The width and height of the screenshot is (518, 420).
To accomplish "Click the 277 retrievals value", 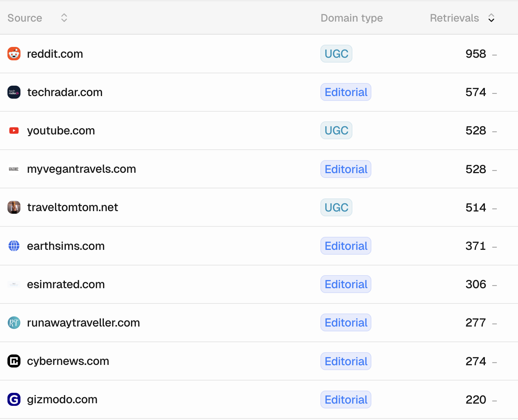I will pos(476,322).
